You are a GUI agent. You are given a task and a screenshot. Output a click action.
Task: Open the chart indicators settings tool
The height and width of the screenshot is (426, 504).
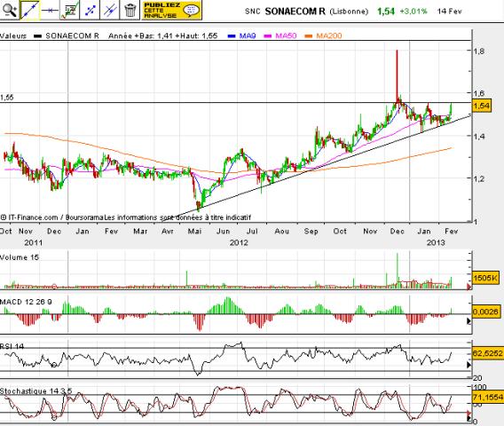[x=70, y=11]
